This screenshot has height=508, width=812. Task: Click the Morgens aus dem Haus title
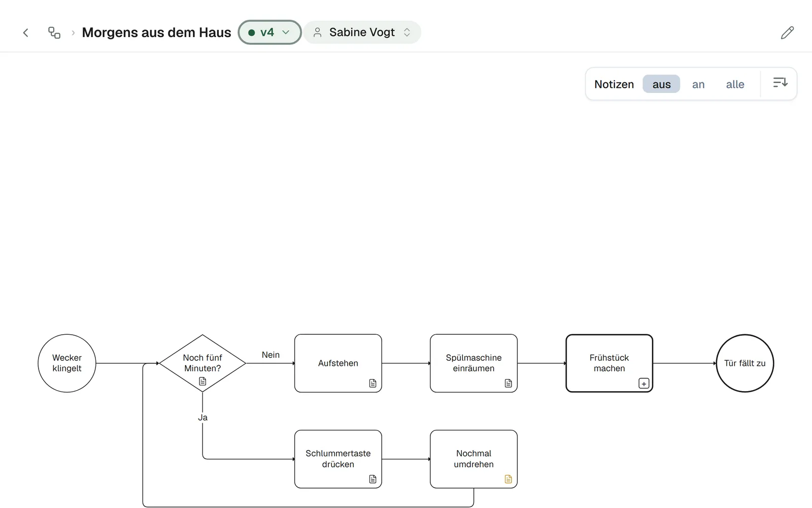[156, 33]
